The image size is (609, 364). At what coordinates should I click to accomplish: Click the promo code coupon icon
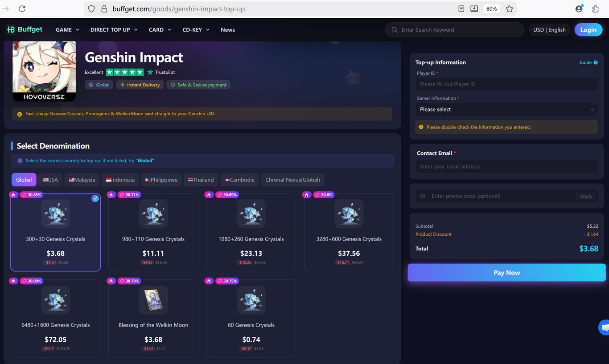point(423,196)
